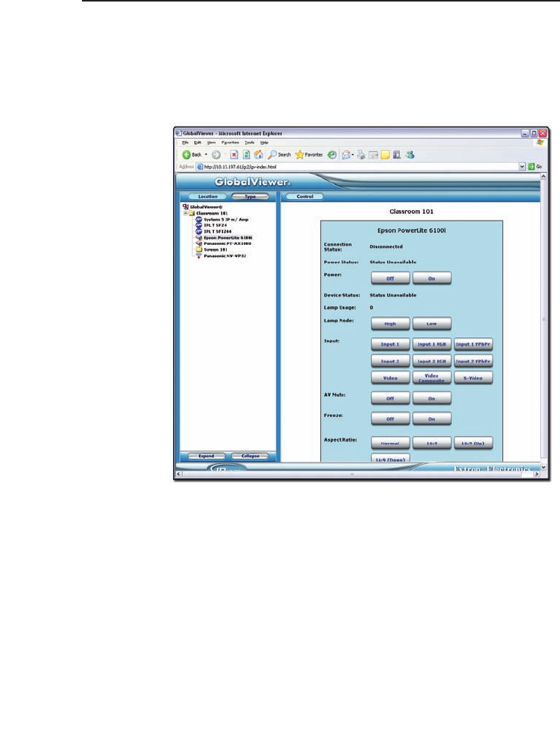Click the vertical scrollbar down arrow

(543, 467)
